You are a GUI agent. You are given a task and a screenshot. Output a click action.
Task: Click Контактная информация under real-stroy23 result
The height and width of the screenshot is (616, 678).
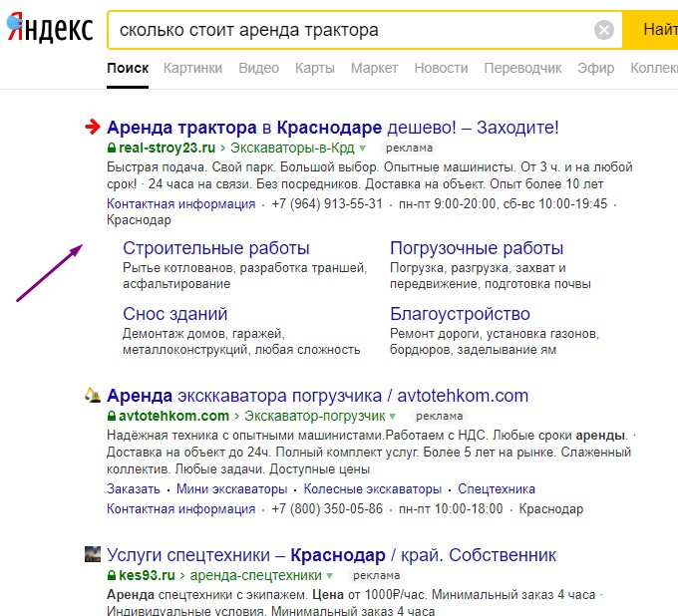(181, 203)
